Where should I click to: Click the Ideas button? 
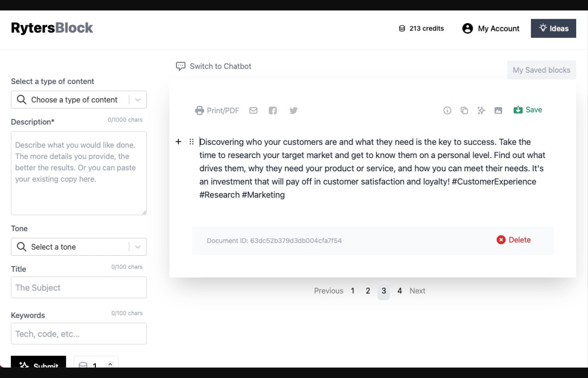pos(553,29)
